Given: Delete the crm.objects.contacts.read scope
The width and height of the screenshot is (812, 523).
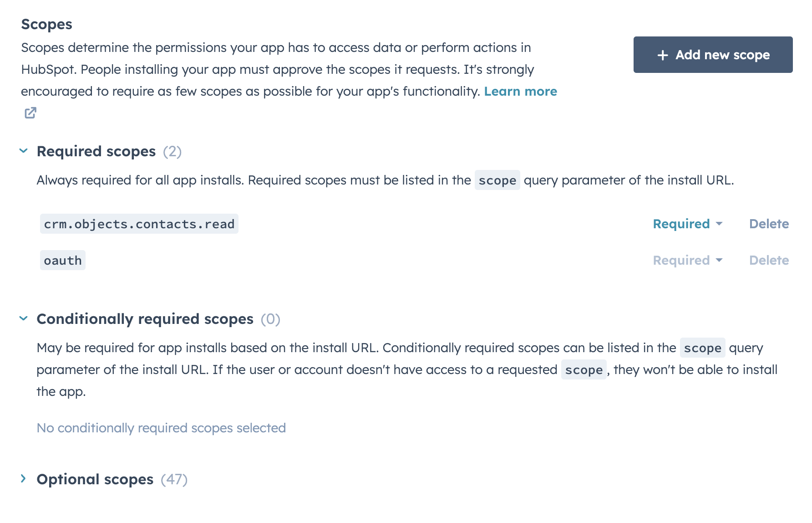Looking at the screenshot, I should pyautogui.click(x=769, y=224).
